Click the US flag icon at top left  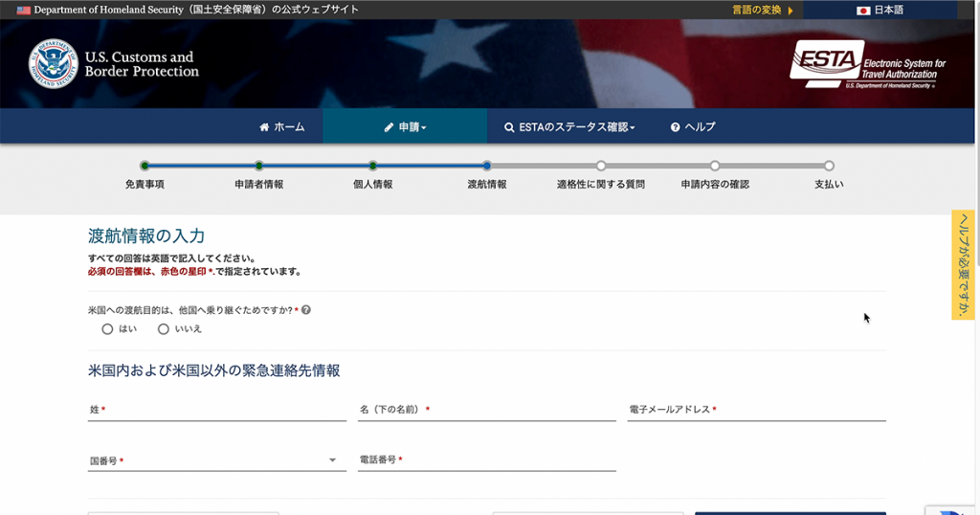(24, 10)
